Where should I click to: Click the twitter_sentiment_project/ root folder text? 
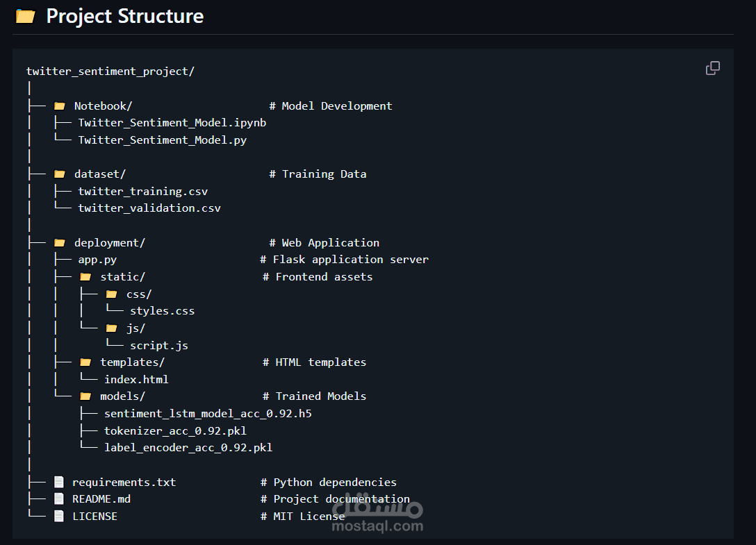click(110, 72)
